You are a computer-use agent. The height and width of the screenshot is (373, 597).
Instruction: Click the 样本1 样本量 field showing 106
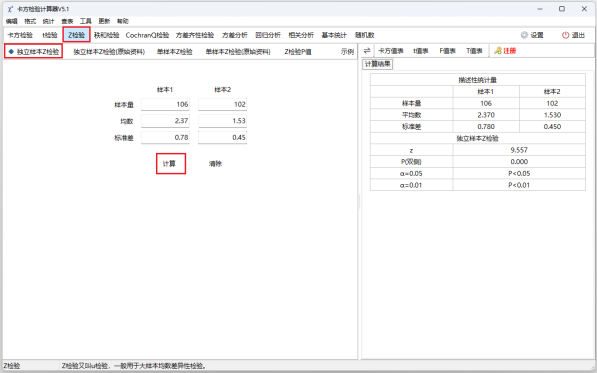[x=165, y=104]
